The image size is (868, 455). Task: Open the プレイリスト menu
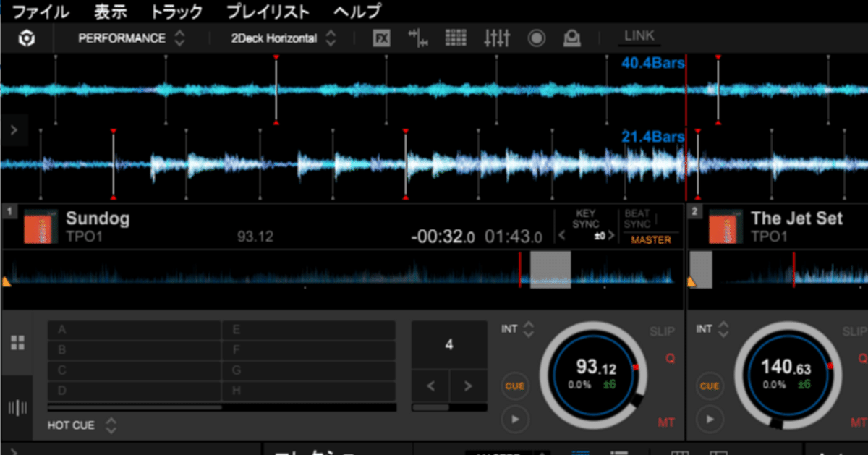[x=268, y=12]
